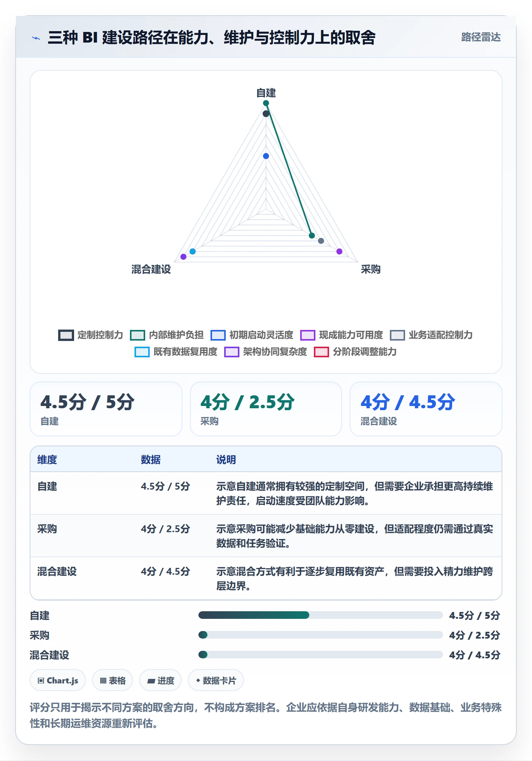Click the purple point near 混合建设 corner
Image resolution: width=532 pixels, height=761 pixels.
(184, 257)
